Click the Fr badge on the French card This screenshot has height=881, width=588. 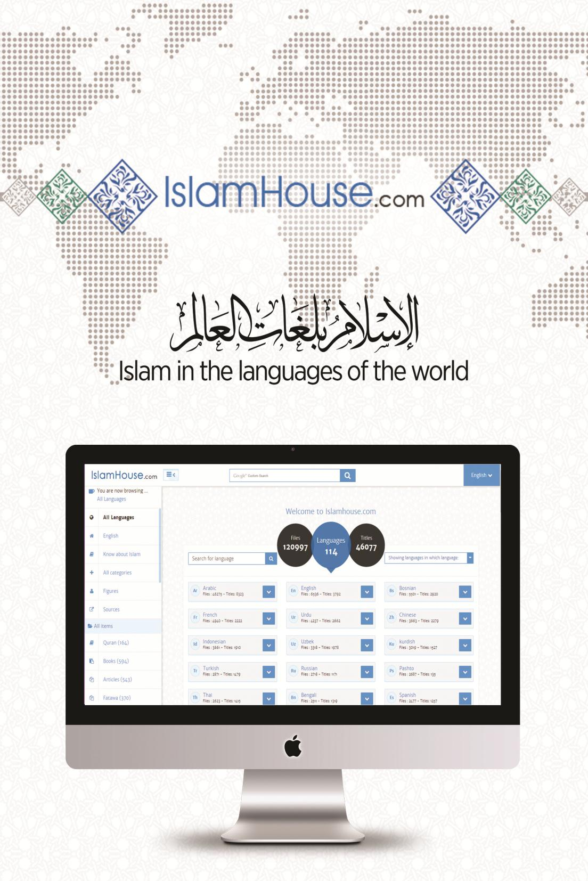click(195, 617)
